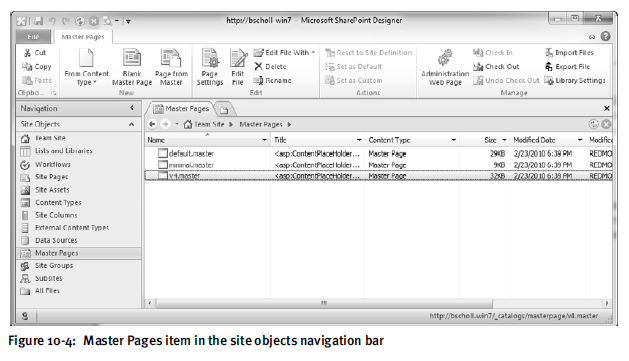Check Out the selected file

point(496,67)
